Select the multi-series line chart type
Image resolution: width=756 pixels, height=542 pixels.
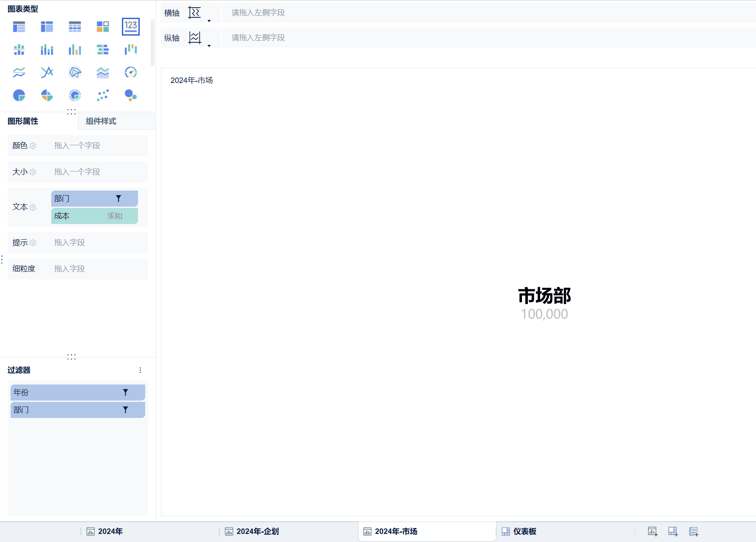tap(47, 72)
